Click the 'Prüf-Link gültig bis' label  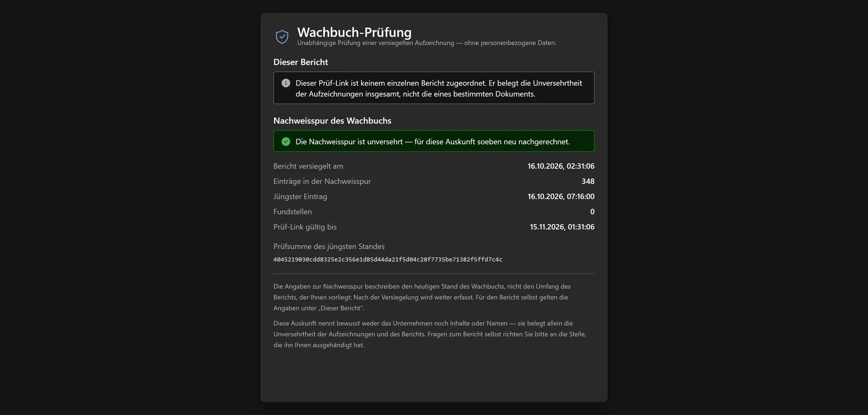[305, 227]
